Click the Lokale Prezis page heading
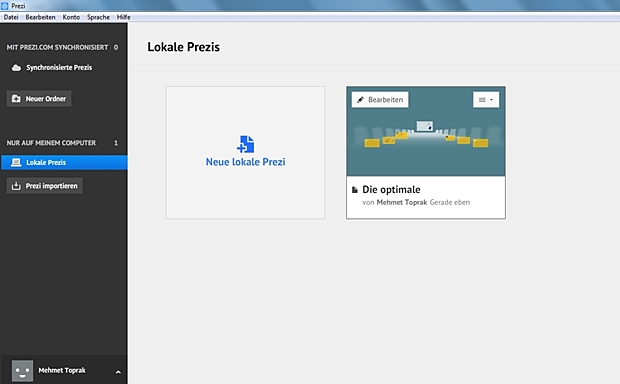This screenshot has height=384, width=620. (x=183, y=47)
